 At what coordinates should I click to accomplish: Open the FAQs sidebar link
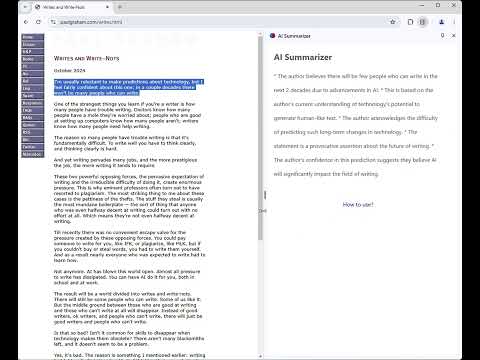(x=33, y=110)
